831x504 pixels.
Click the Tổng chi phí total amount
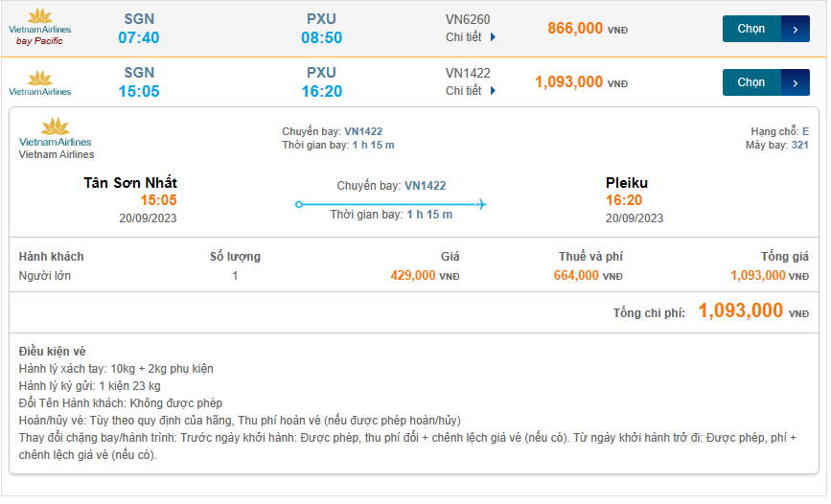741,310
